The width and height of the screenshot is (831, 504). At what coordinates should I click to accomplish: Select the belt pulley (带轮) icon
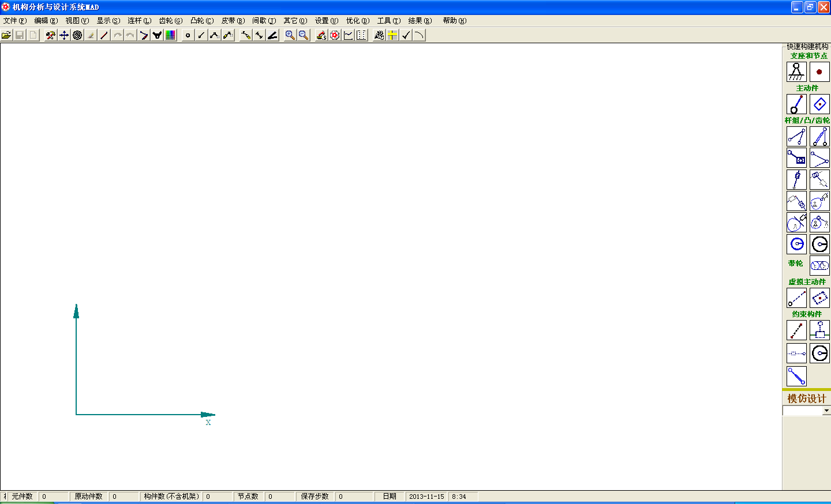point(819,265)
